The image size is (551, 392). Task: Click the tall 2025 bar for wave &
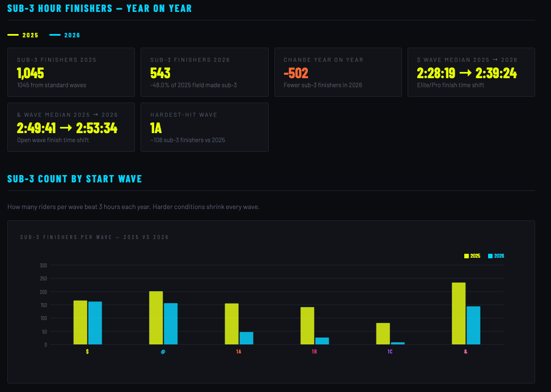tap(459, 313)
